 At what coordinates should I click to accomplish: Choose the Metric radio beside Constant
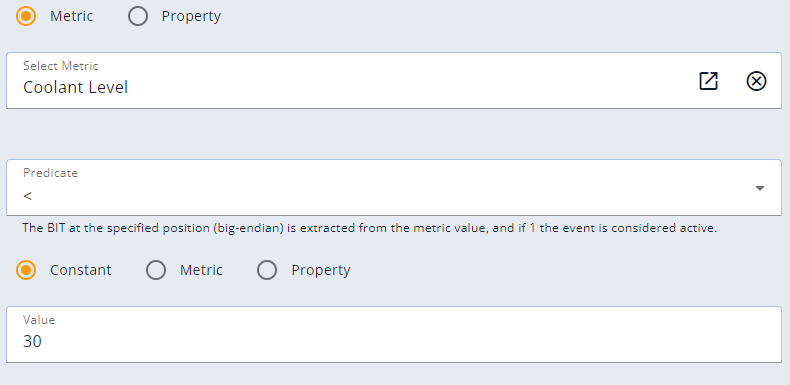pyautogui.click(x=156, y=270)
